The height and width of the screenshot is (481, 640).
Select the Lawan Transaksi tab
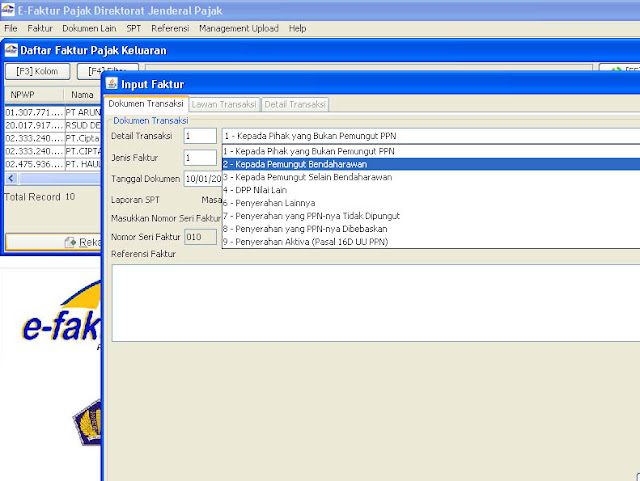coord(224,105)
